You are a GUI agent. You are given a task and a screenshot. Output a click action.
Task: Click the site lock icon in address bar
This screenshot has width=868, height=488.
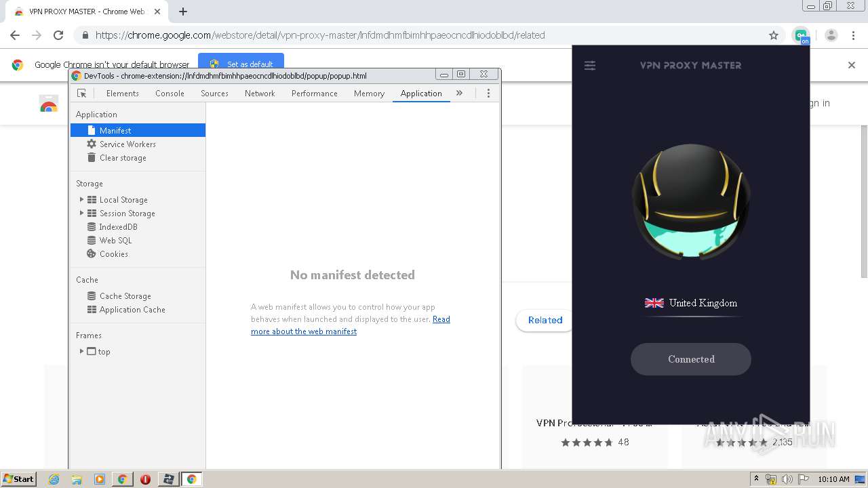85,35
